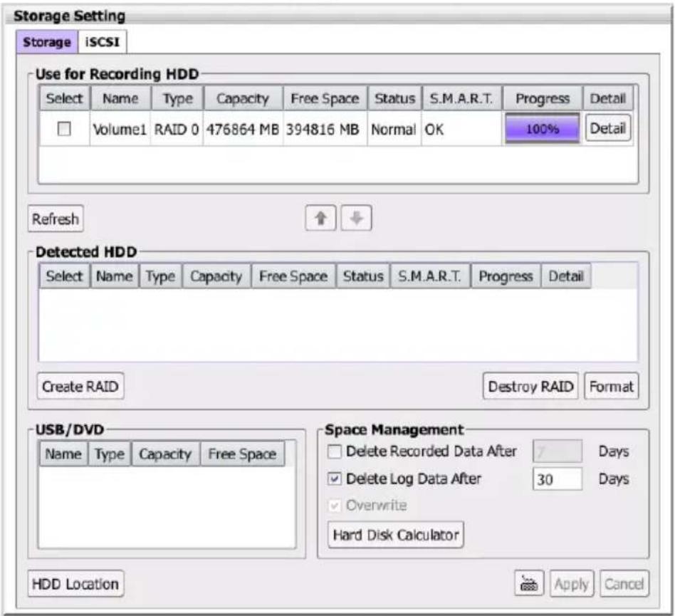This screenshot has width=675, height=616.
Task: Open the iSCSI tab
Action: [102, 42]
